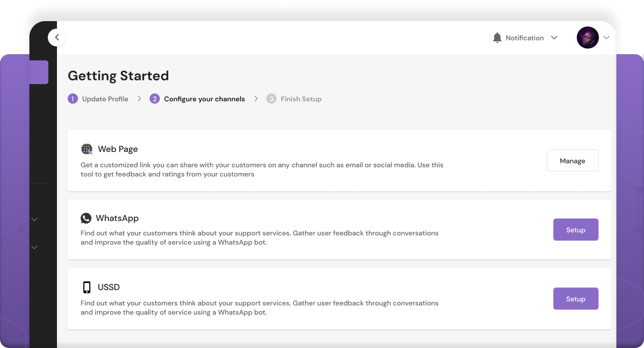Click the grey step 3 number circle
The image size is (644, 348).
click(x=271, y=99)
